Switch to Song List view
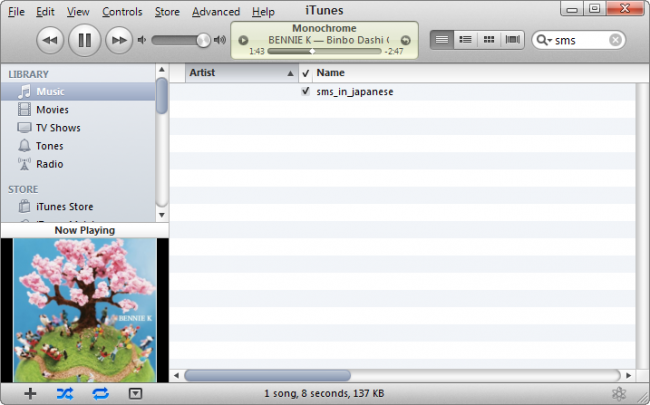The height and width of the screenshot is (405, 650). (442, 40)
